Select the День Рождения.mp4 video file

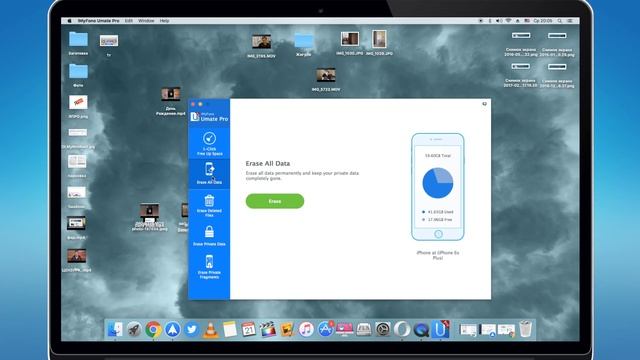(171, 101)
